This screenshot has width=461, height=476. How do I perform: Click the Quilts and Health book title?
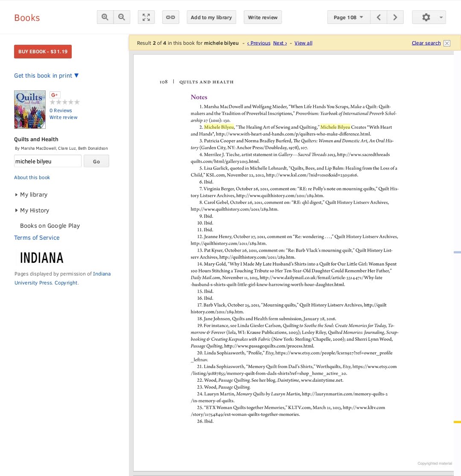click(x=36, y=139)
